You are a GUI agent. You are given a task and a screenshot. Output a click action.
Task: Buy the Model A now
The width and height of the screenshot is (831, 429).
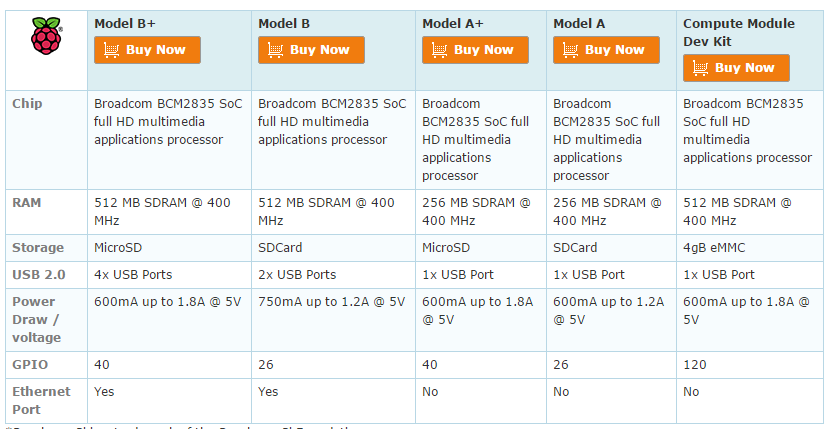tap(606, 50)
